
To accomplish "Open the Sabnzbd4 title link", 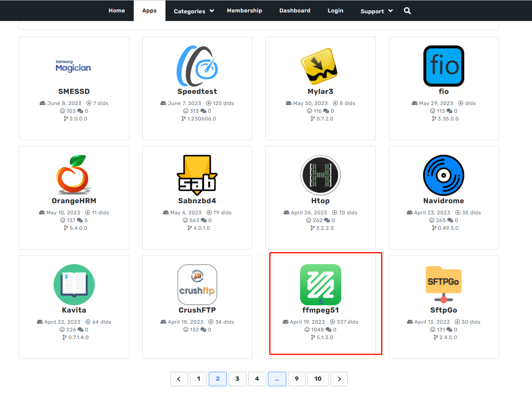I will 197,201.
